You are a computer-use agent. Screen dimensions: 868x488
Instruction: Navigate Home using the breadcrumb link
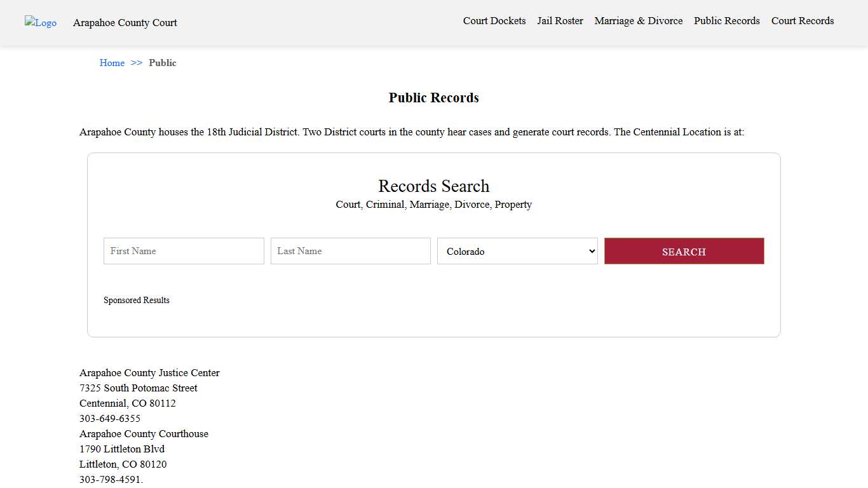tap(112, 62)
